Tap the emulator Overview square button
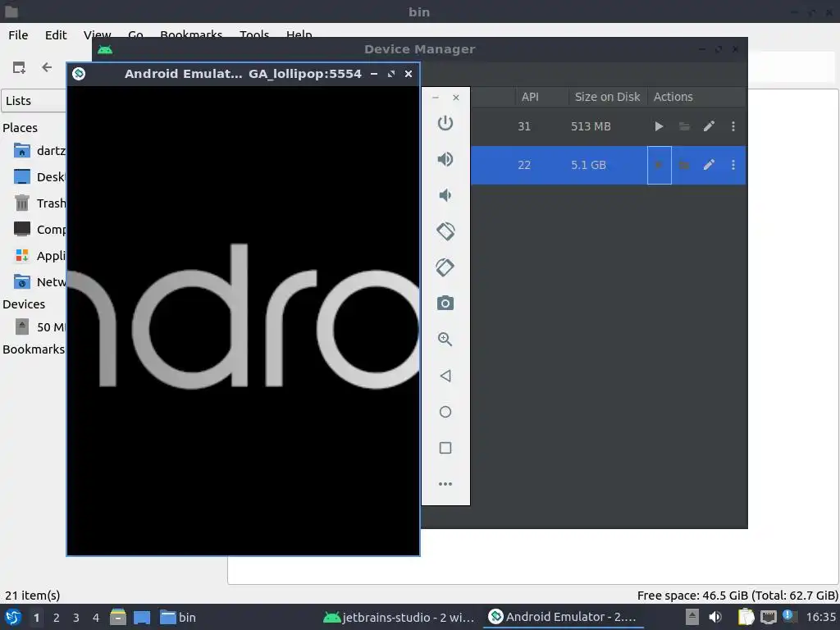 coord(445,447)
